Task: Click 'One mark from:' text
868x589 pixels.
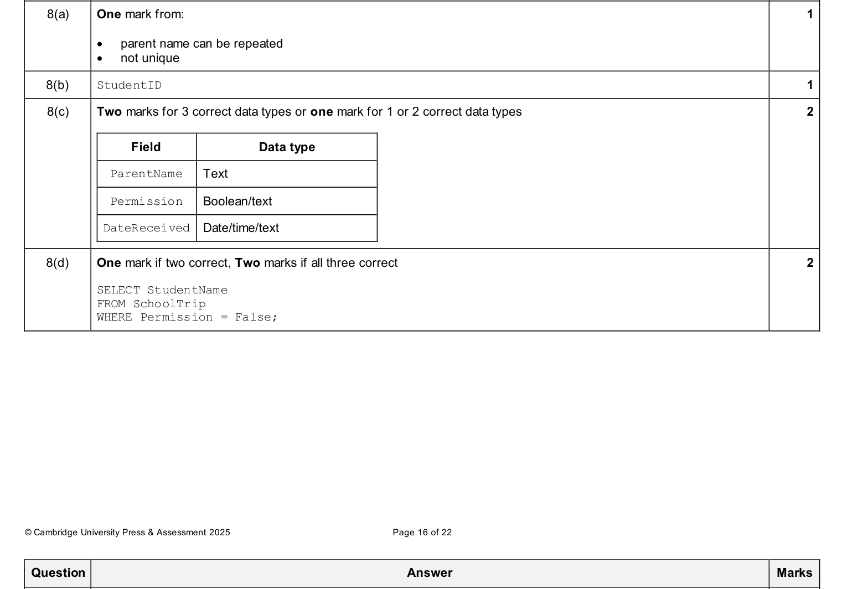Action: [141, 14]
